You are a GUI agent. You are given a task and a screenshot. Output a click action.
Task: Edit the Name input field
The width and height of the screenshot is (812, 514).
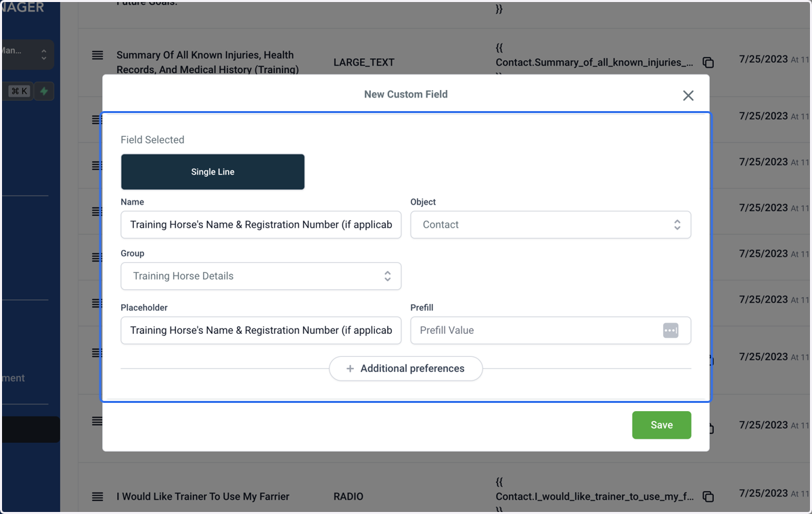[261, 225]
